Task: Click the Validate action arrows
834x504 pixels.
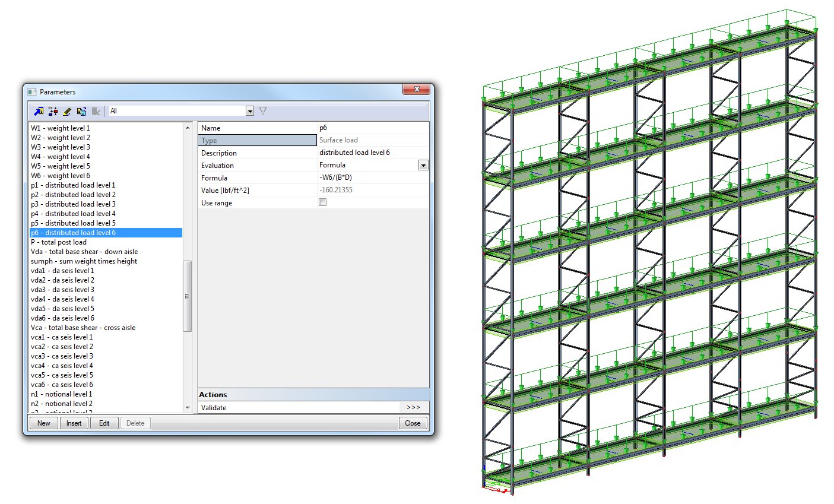Action: tap(413, 407)
